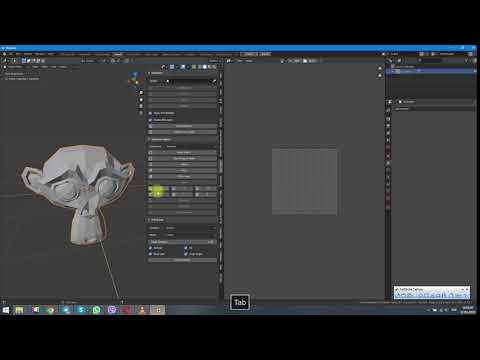Open Viber from the taskbar
This screenshot has width=480, height=360.
tap(112, 310)
